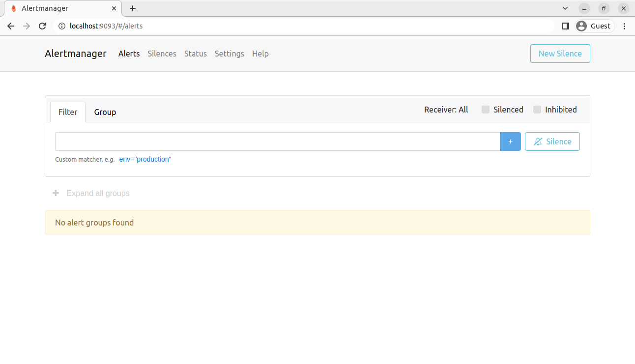Image resolution: width=635 pixels, height=364 pixels.
Task: Expand all alert groups
Action: [x=91, y=194]
